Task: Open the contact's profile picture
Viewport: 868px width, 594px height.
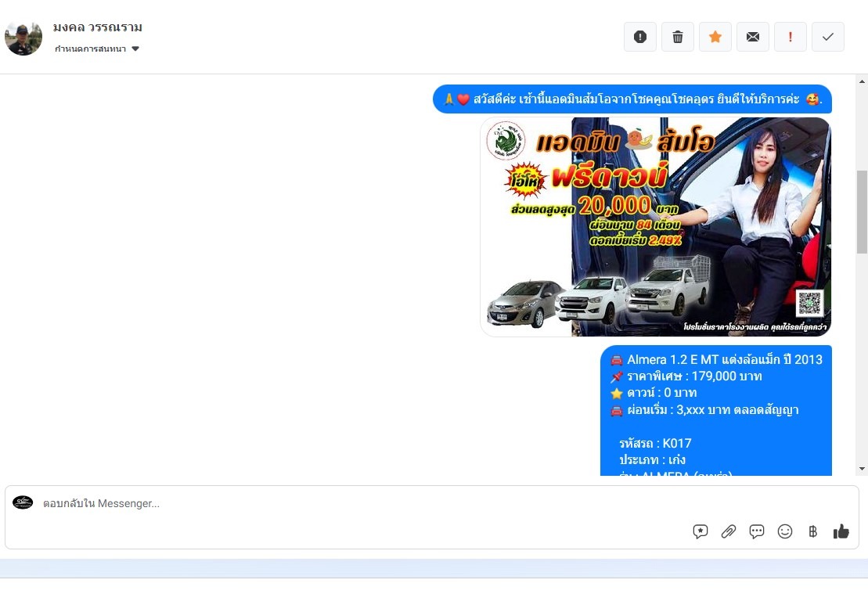Action: coord(23,37)
